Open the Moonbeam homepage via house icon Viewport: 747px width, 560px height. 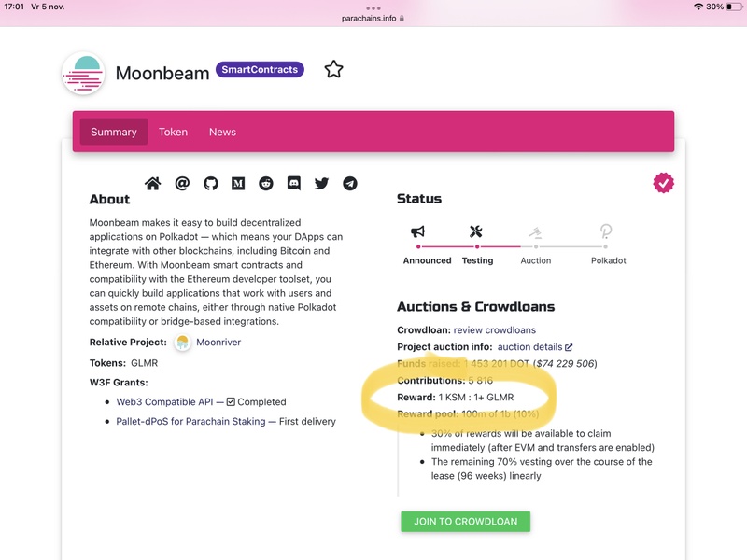pyautogui.click(x=153, y=184)
